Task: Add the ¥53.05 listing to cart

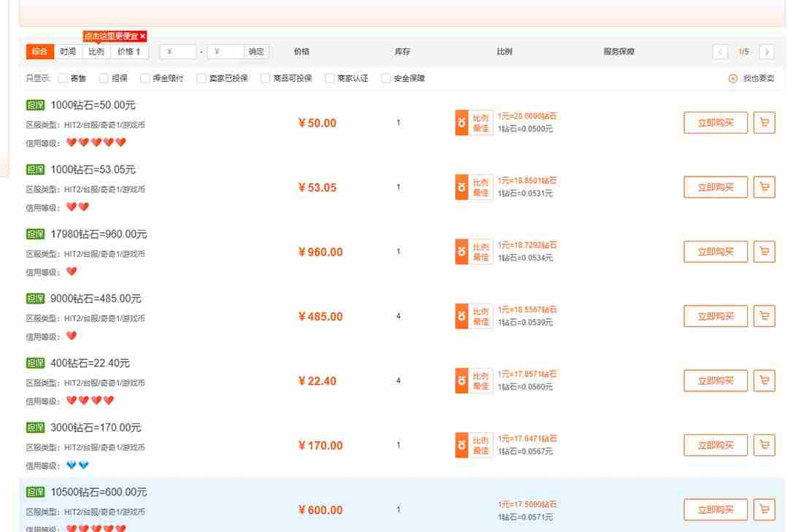Action: pos(764,187)
